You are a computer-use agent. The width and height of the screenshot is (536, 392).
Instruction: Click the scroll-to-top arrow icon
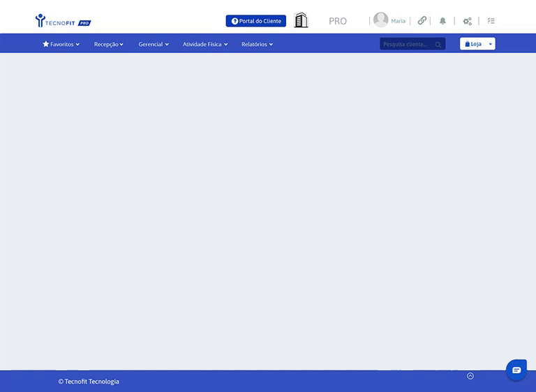(470, 376)
